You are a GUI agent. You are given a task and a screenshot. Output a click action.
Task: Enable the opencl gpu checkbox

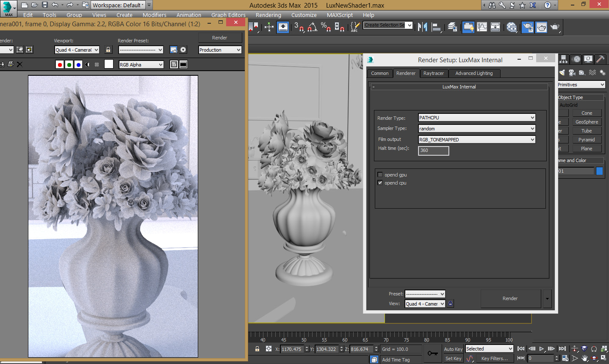pyautogui.click(x=380, y=175)
